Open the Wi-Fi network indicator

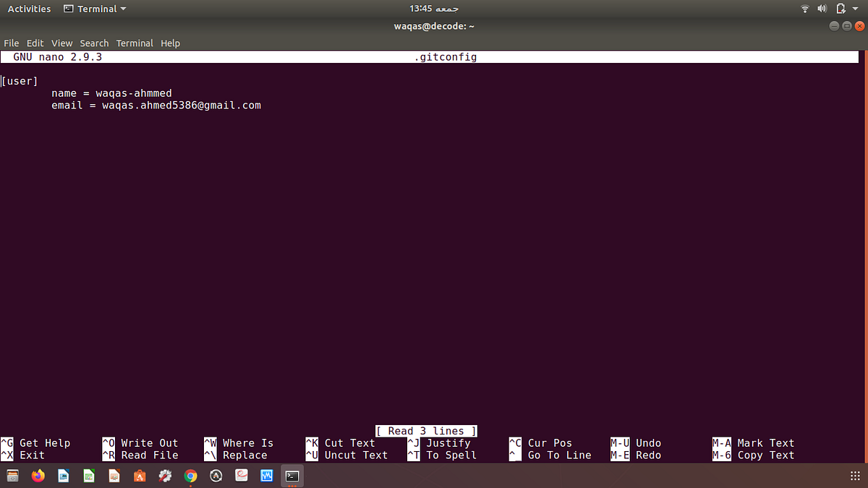805,9
